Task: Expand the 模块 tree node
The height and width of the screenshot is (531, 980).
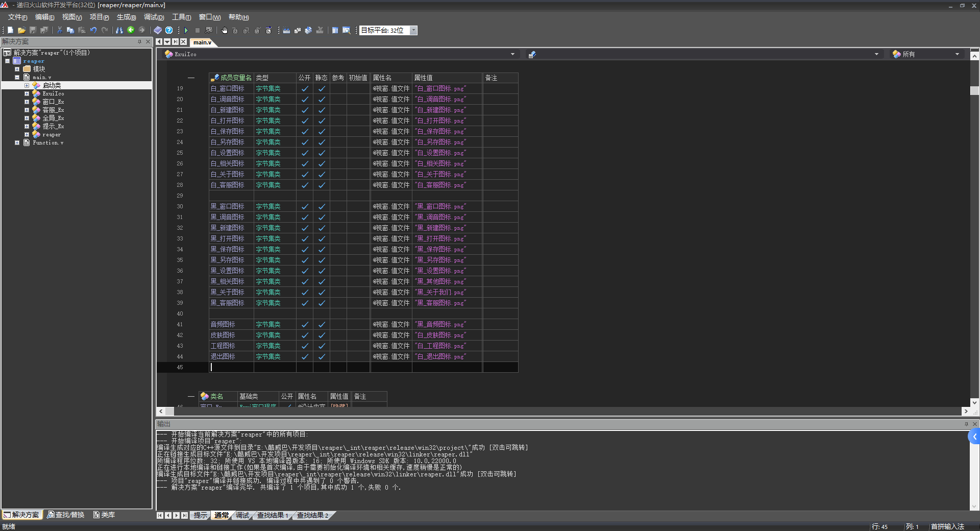Action: pos(17,69)
